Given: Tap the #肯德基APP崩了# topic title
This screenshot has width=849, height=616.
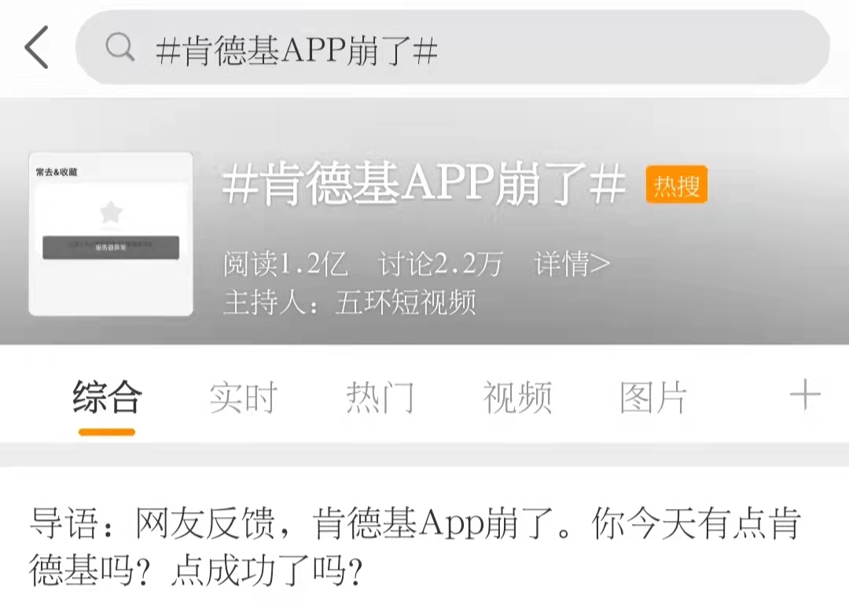Looking at the screenshot, I should coord(424,184).
